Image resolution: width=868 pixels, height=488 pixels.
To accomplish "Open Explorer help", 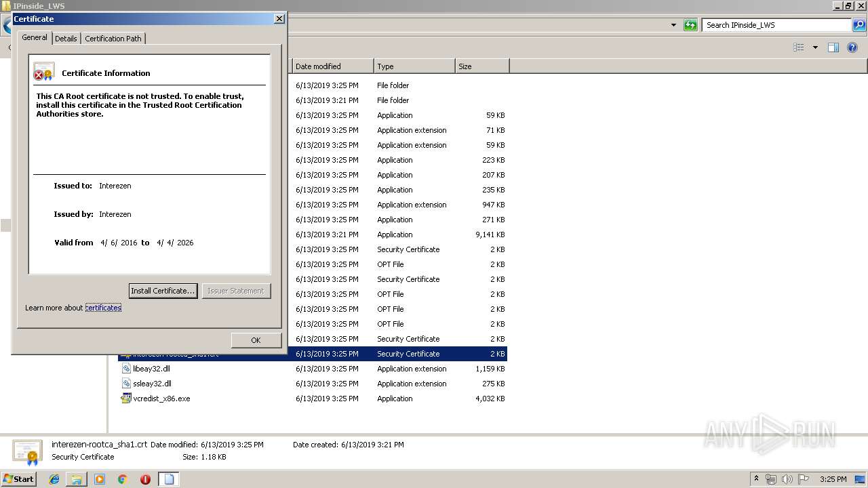I will (853, 47).
